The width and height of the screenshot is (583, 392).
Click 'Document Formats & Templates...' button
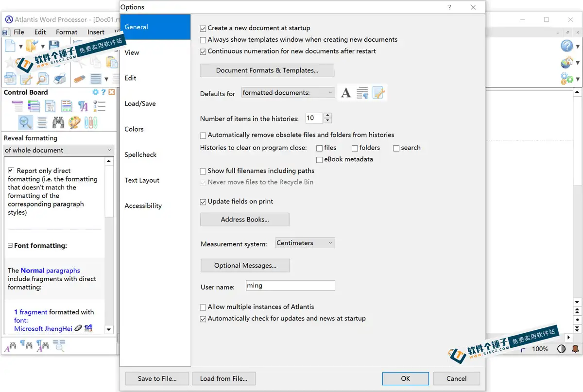click(267, 70)
